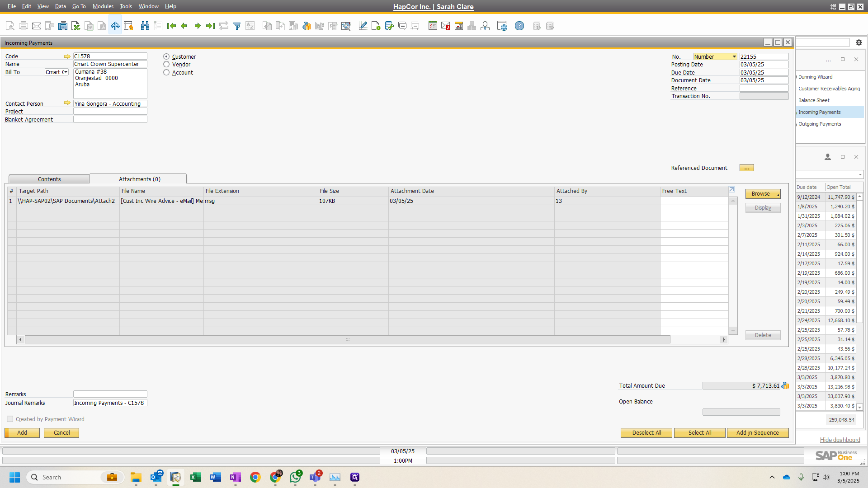Click the Reference input field
The height and width of the screenshot is (488, 868).
(764, 88)
